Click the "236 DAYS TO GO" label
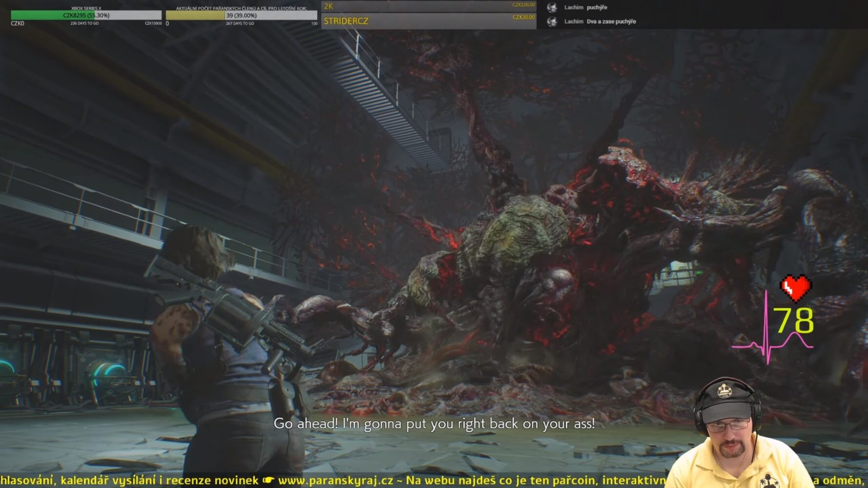Image resolution: width=868 pixels, height=488 pixels. (x=84, y=23)
